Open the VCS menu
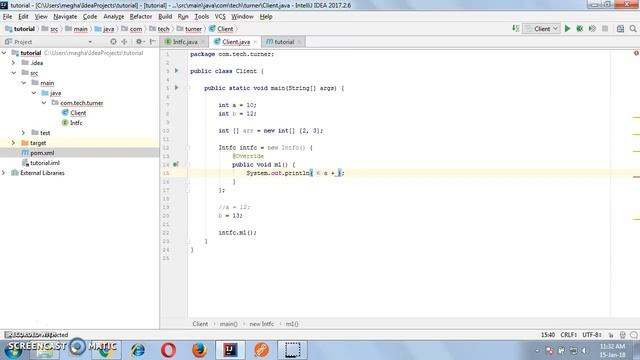 pyautogui.click(x=220, y=16)
